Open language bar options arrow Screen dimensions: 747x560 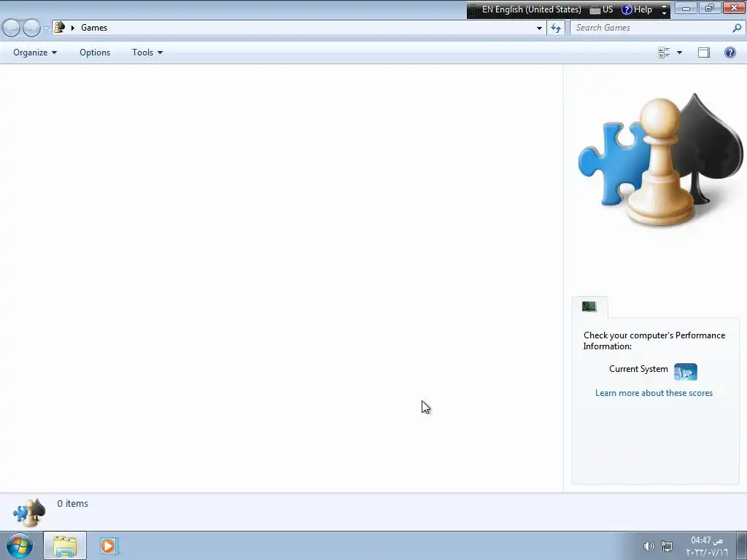664,13
